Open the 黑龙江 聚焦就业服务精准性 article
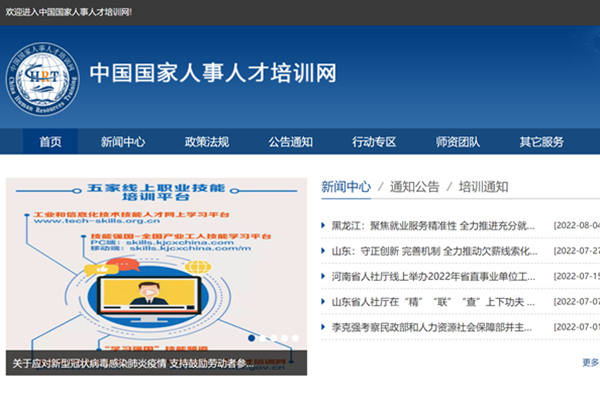 tap(433, 225)
